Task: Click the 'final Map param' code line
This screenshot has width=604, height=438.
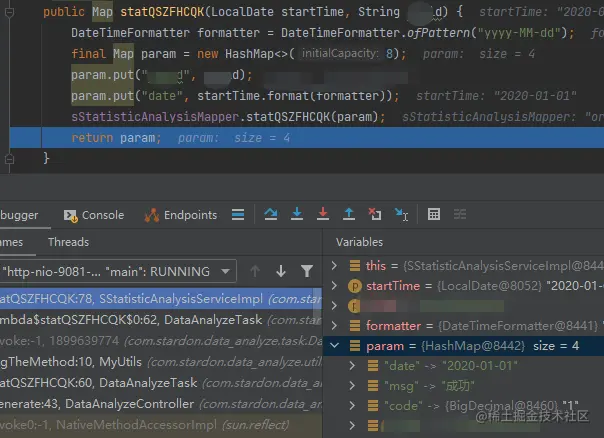Action: (x=238, y=54)
